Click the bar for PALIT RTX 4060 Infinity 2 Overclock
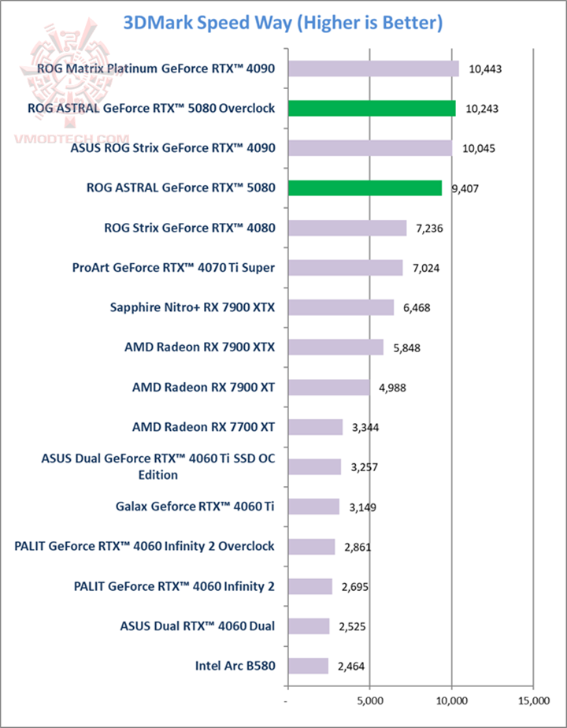Screen dimensions: 567x728 coord(311,547)
